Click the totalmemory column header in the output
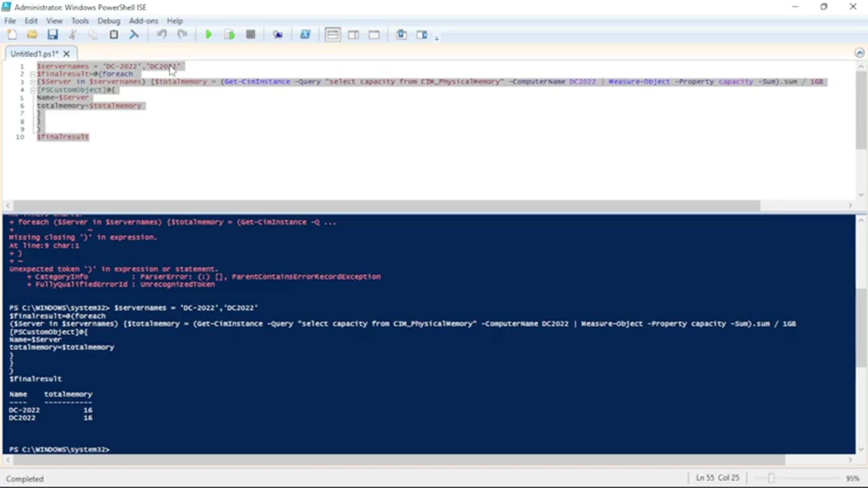This screenshot has height=488, width=868. (68, 394)
